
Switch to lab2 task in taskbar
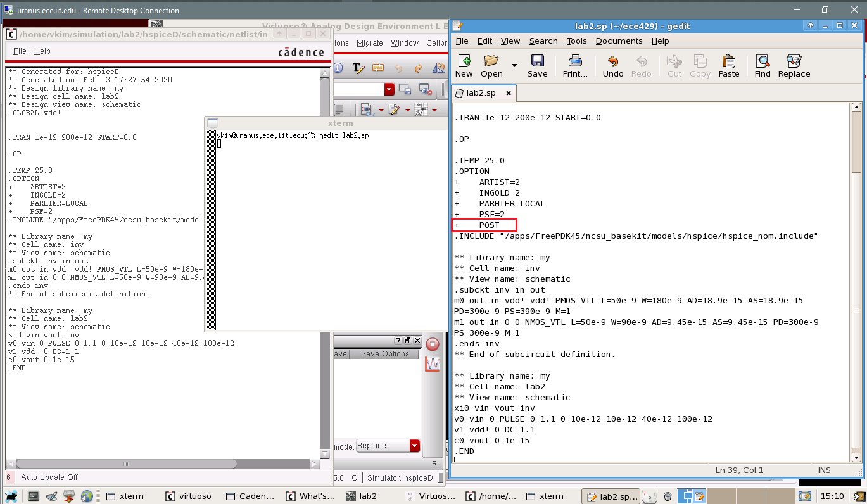362,496
